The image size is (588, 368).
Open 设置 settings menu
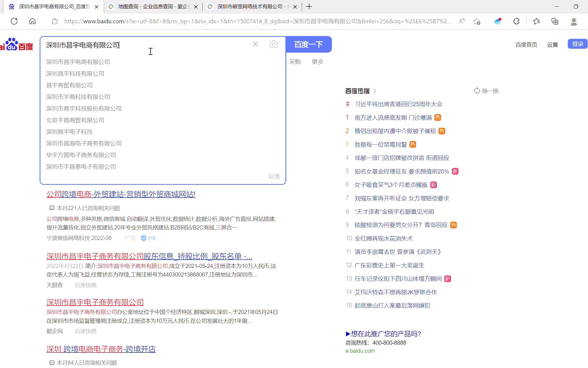[552, 45]
